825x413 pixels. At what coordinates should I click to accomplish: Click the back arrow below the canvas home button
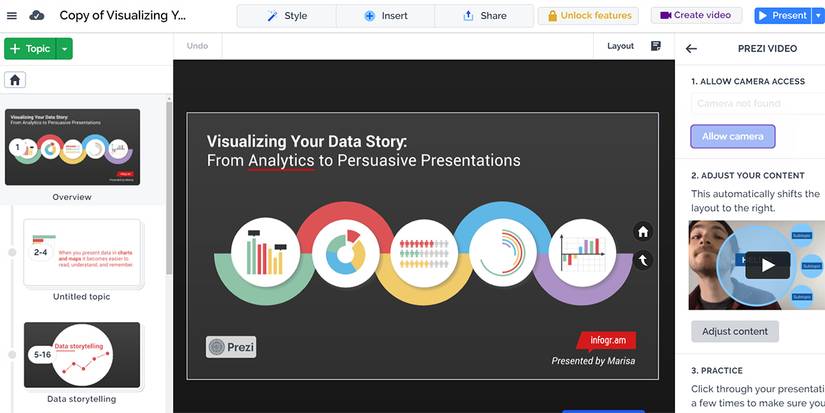click(x=643, y=260)
